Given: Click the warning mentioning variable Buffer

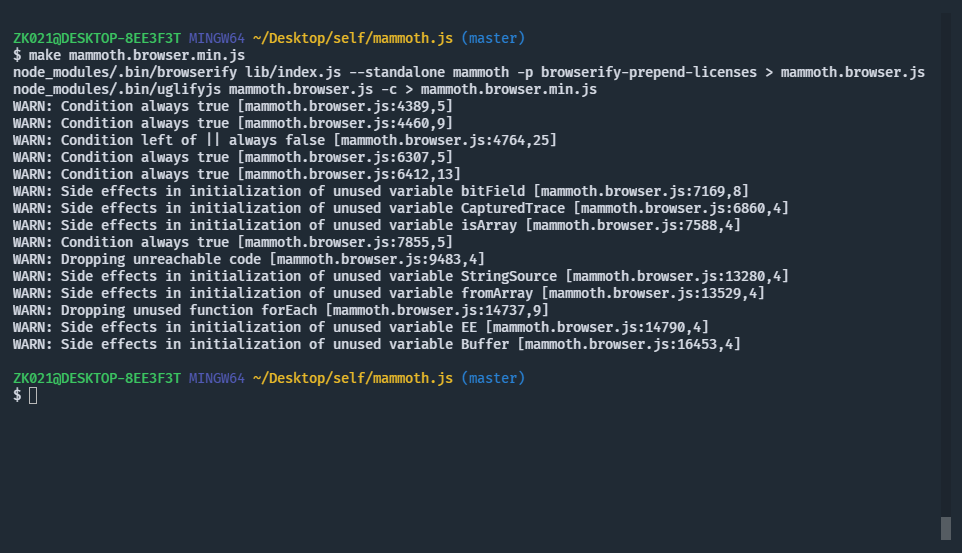Looking at the screenshot, I should [377, 344].
